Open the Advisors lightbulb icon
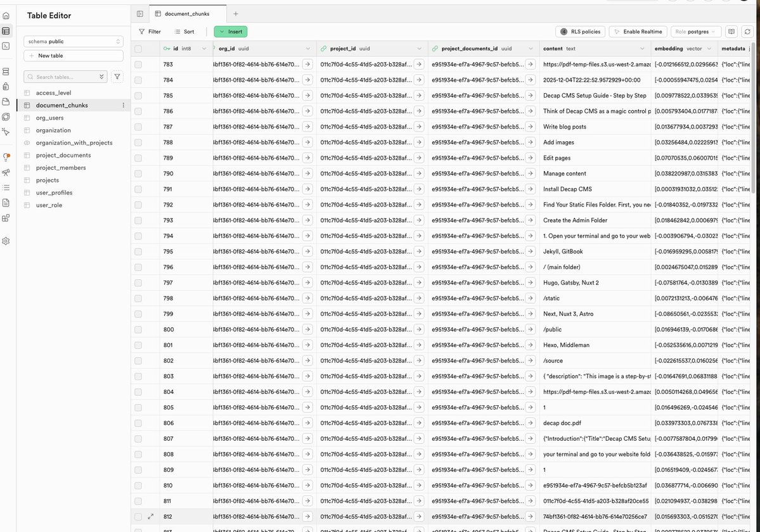Screen dimensions: 760x532 tap(6, 157)
